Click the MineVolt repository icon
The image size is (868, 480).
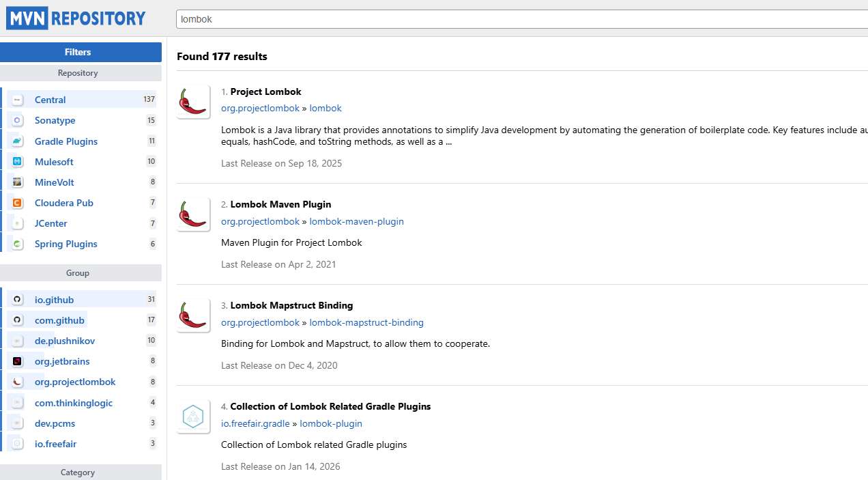(x=18, y=182)
